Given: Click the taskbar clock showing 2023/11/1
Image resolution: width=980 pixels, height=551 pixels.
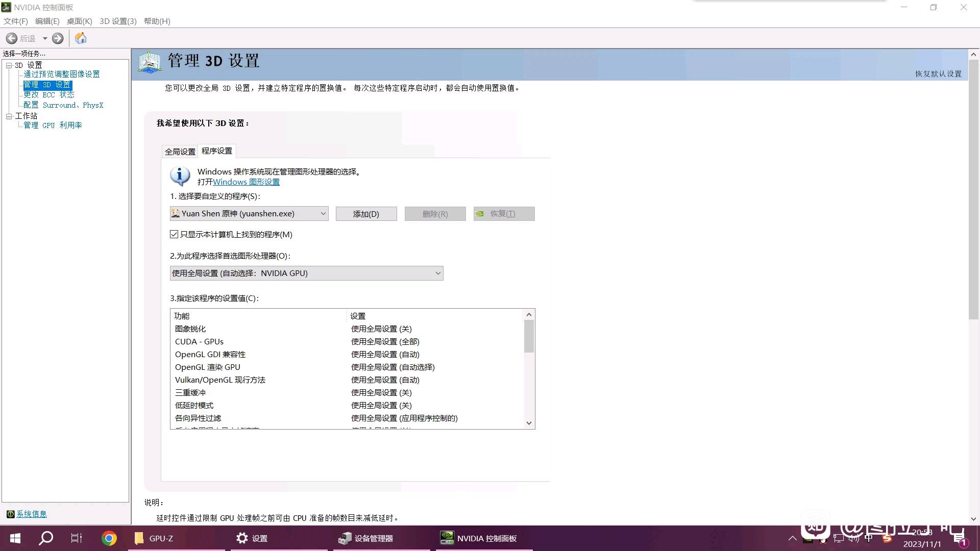Looking at the screenshot, I should (x=922, y=538).
